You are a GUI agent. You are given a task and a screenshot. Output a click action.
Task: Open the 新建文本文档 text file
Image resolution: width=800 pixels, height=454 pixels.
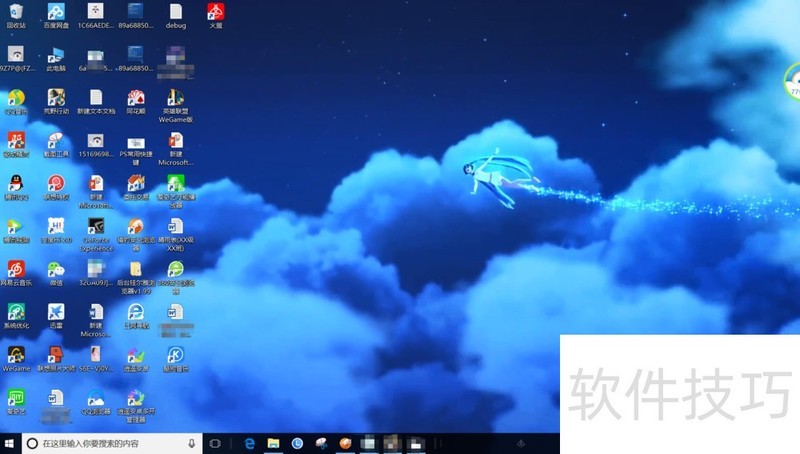pyautogui.click(x=96, y=101)
